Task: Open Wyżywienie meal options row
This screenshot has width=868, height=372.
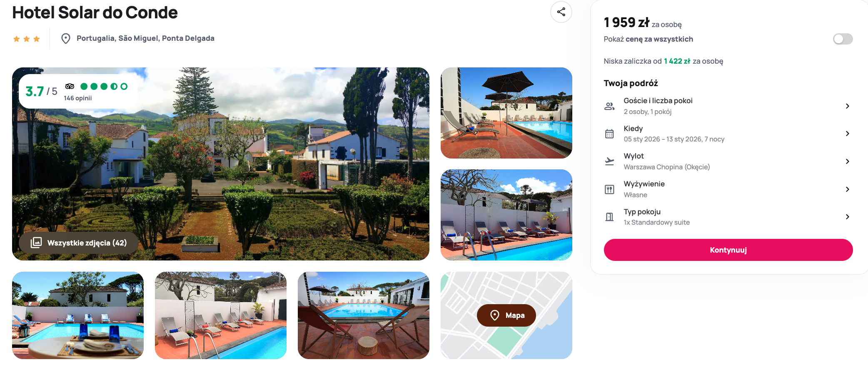Action: coord(728,189)
